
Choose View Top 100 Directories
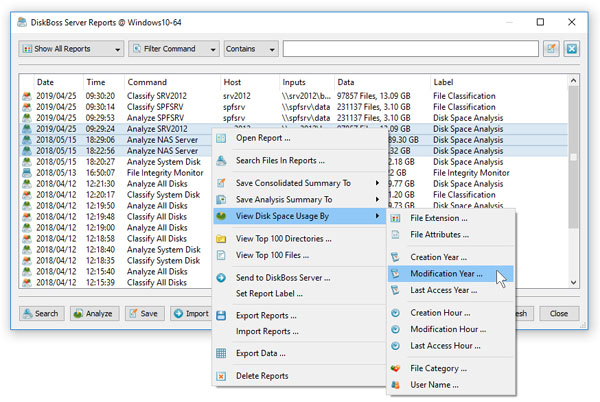(x=299, y=239)
